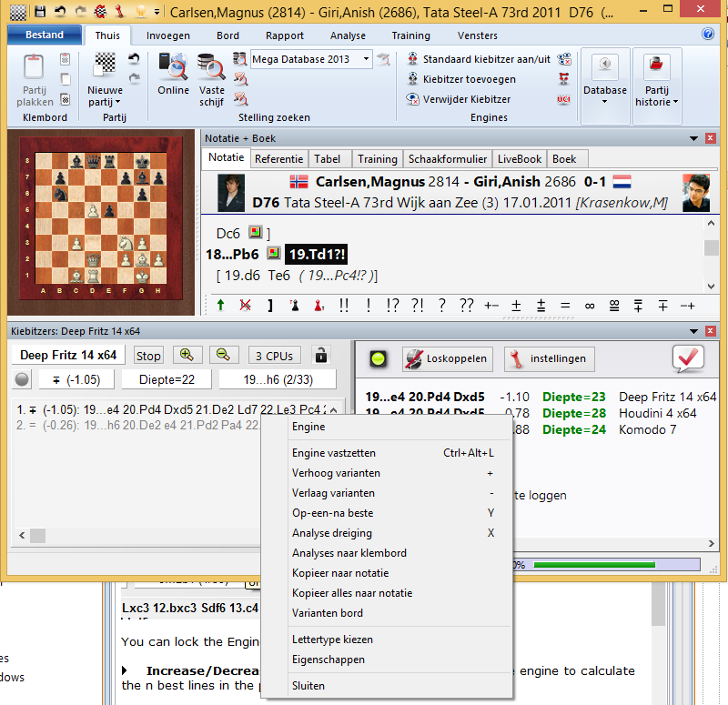Search the position Online
Image resolution: width=728 pixels, height=705 pixels.
tap(173, 74)
